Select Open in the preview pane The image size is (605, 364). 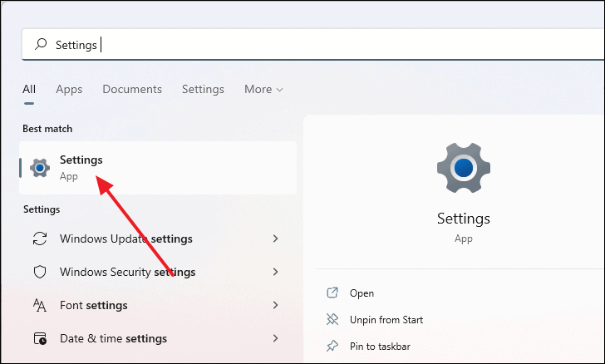(362, 293)
